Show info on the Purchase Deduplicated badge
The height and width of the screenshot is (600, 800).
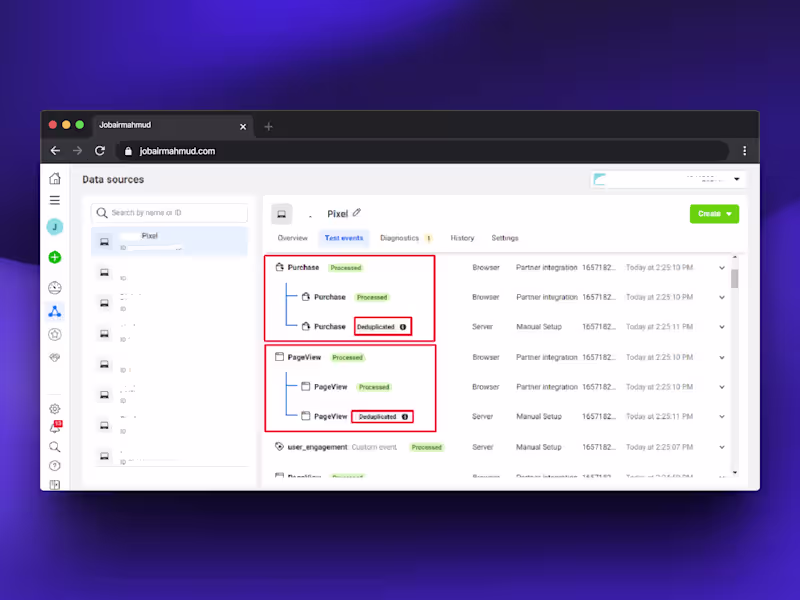tap(403, 327)
